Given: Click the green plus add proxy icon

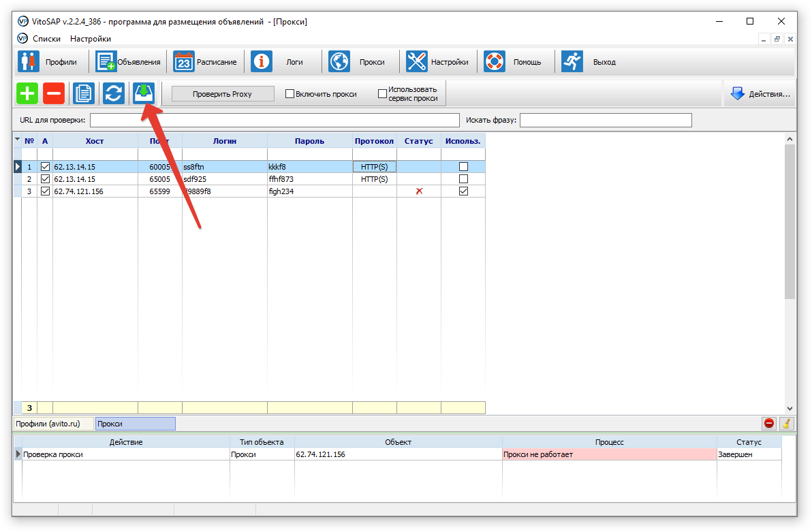Looking at the screenshot, I should click(27, 93).
